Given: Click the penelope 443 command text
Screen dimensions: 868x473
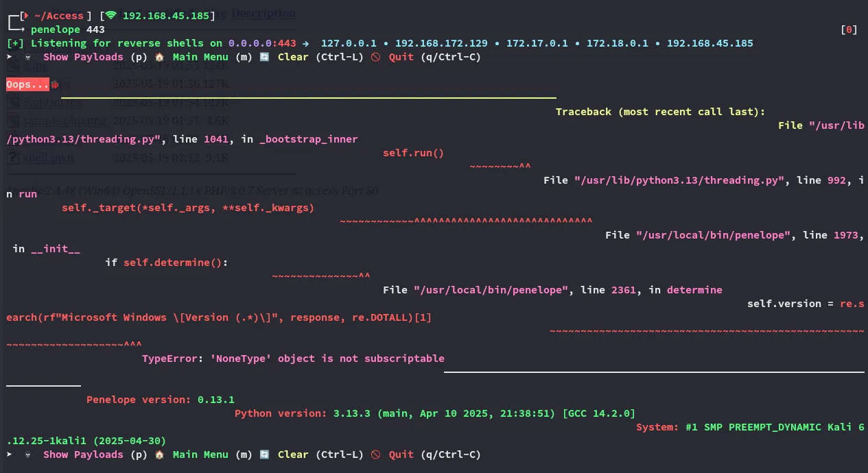Looking at the screenshot, I should [x=68, y=29].
